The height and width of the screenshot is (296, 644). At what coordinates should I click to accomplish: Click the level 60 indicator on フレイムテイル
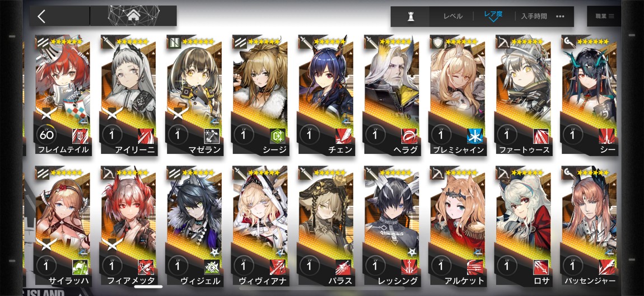coord(46,134)
